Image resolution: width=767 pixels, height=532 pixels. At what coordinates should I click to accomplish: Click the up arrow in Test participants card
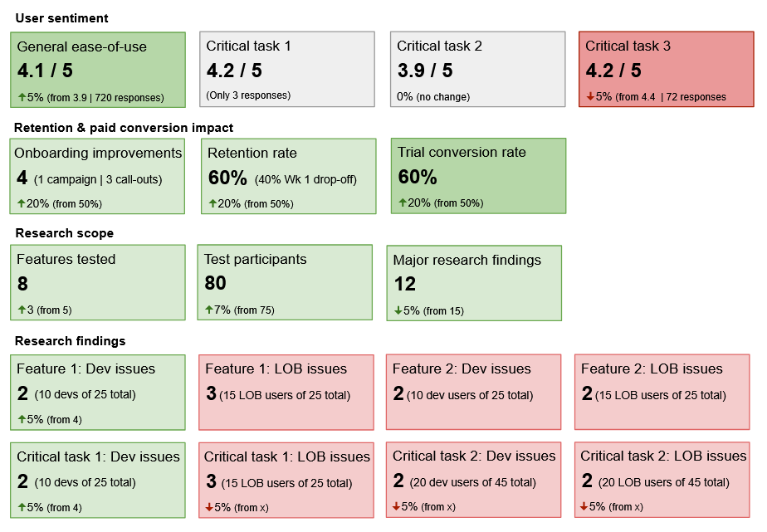[209, 310]
